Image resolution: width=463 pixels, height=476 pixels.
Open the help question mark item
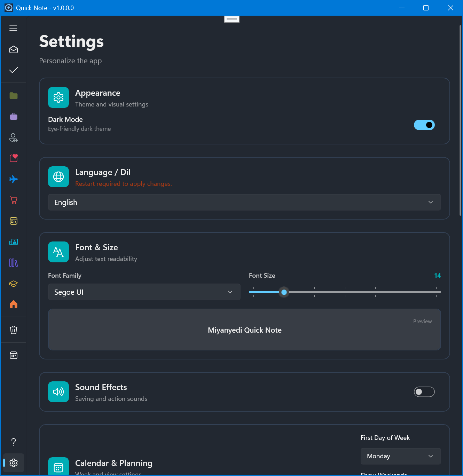point(14,442)
